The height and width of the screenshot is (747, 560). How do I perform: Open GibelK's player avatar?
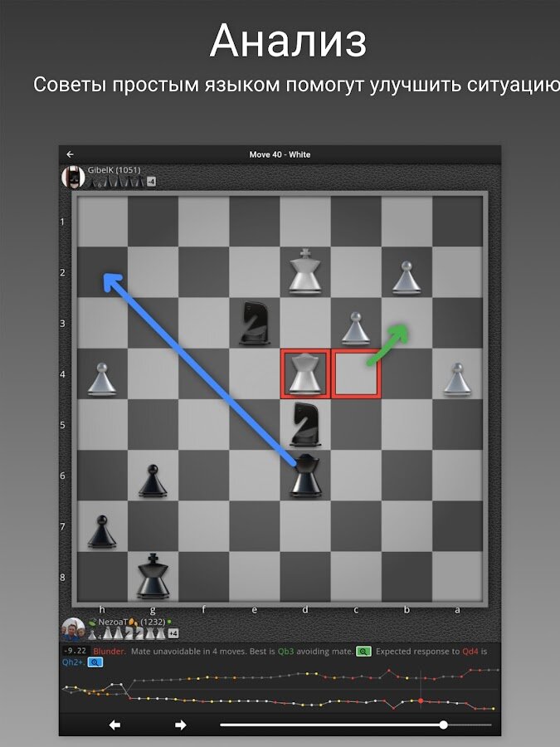[73, 178]
